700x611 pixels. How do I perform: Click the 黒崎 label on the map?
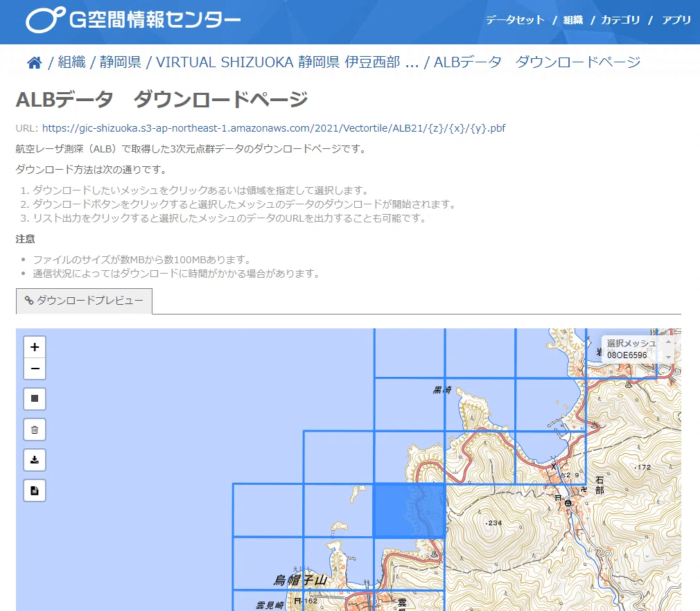442,390
